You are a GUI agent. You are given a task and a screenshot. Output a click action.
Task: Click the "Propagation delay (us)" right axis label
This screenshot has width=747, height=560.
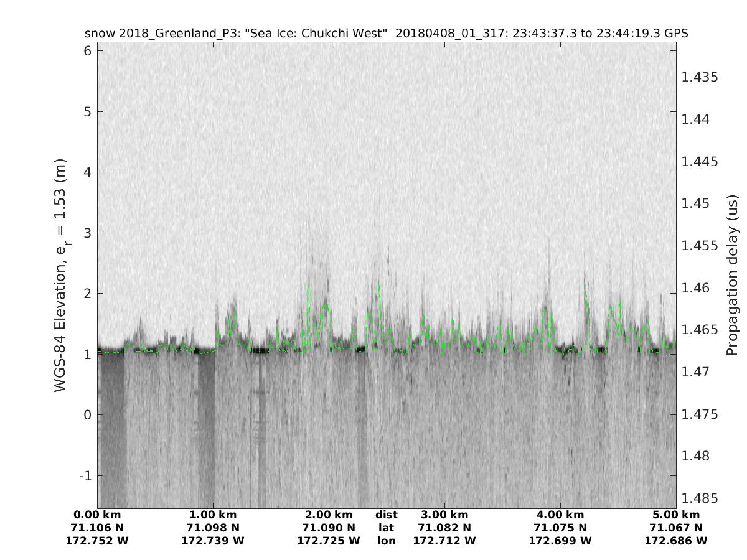(x=732, y=276)
